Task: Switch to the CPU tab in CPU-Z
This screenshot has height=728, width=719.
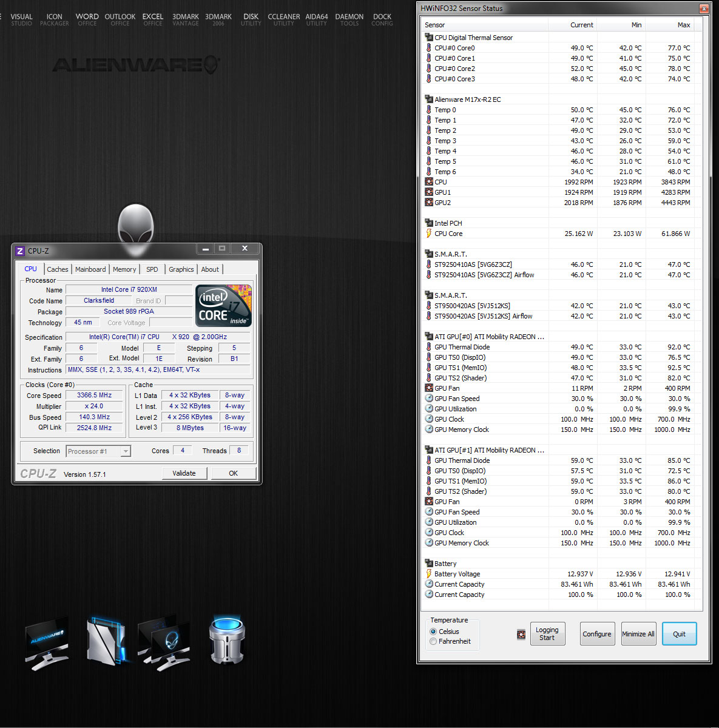Action: (30, 269)
